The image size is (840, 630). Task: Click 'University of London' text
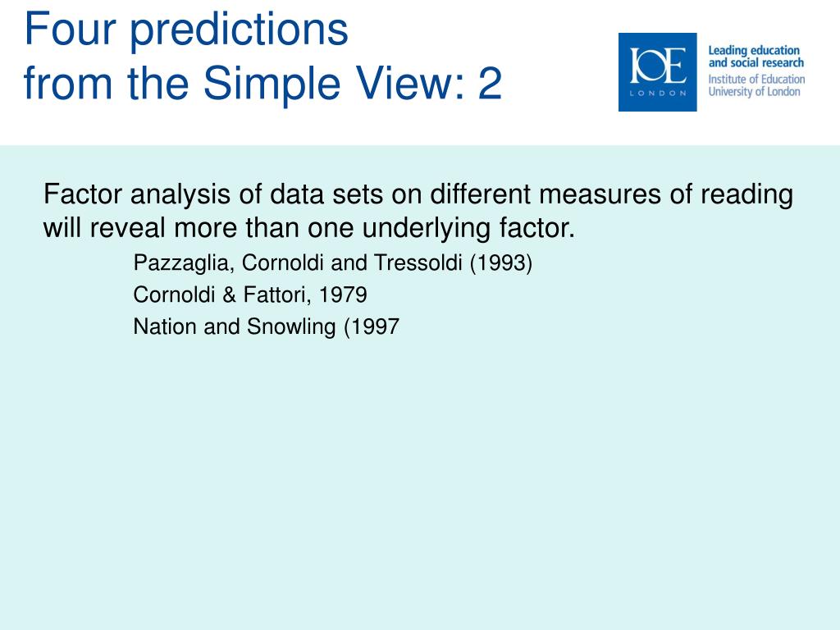click(754, 92)
